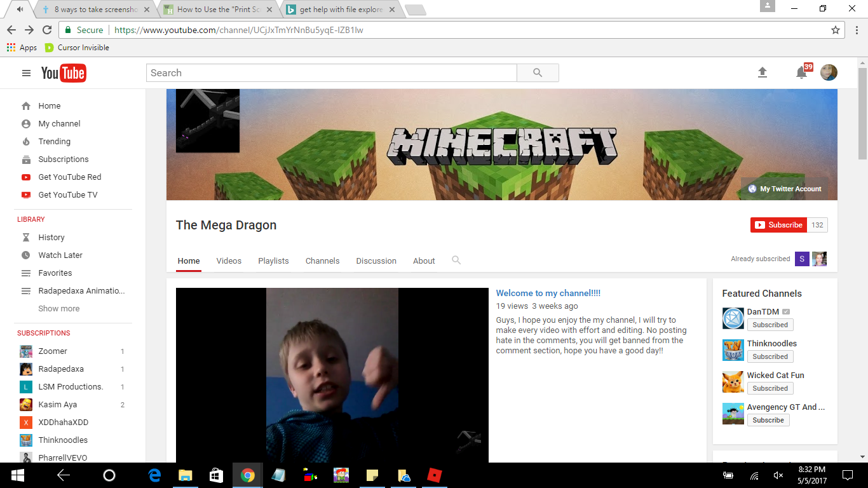Click the channel search magnifier icon
Image resolution: width=868 pixels, height=488 pixels.
[x=456, y=260]
